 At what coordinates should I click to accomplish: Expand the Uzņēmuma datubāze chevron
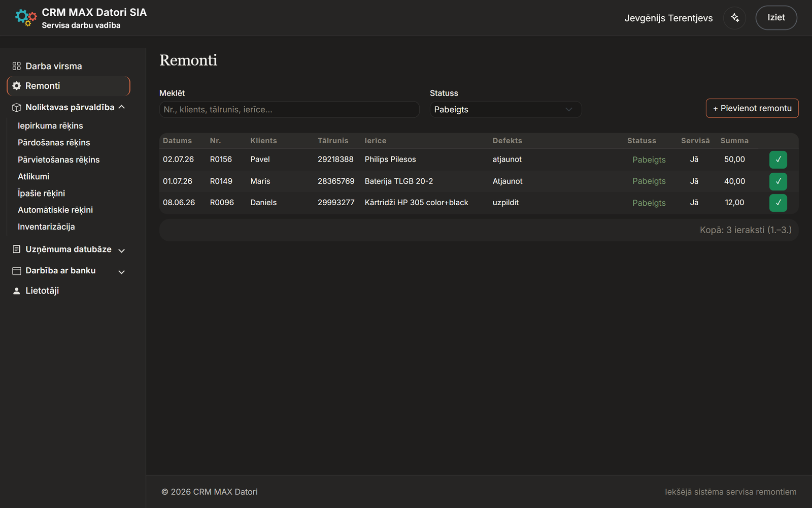122,250
